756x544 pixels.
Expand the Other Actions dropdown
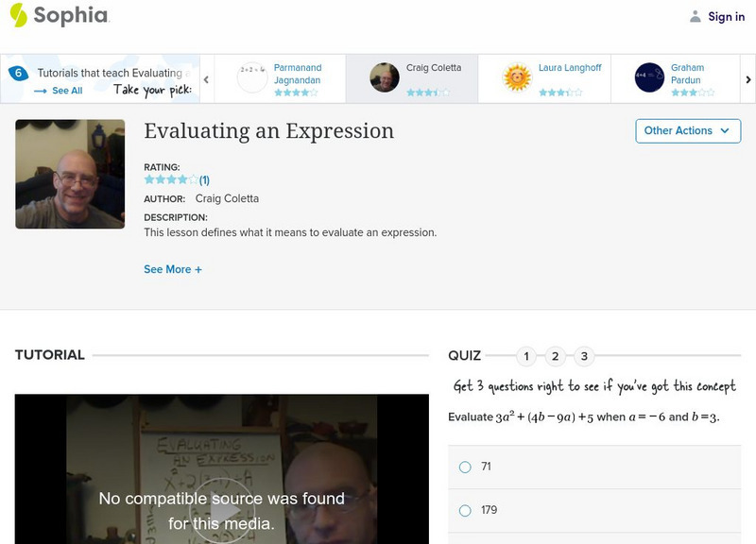click(688, 131)
